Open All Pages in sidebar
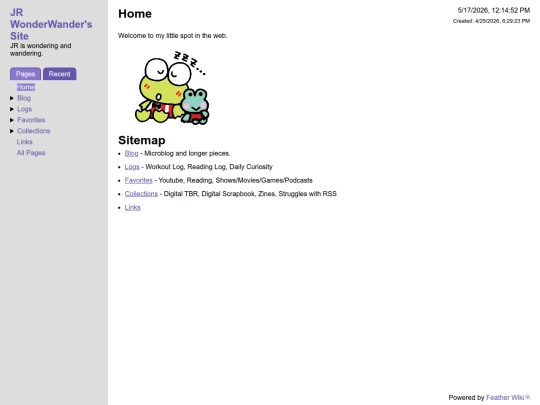Image resolution: width=540 pixels, height=405 pixels. [x=31, y=153]
